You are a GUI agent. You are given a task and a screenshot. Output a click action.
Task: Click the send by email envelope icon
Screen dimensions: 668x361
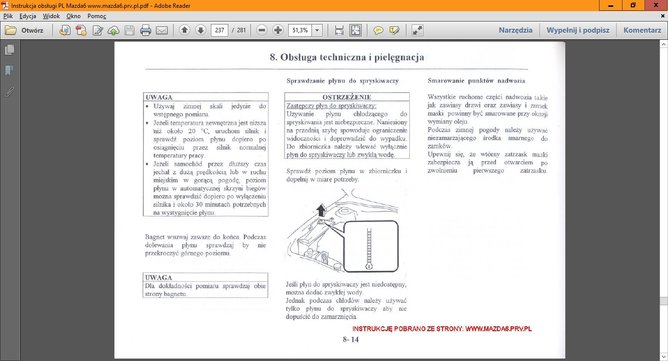[161, 30]
